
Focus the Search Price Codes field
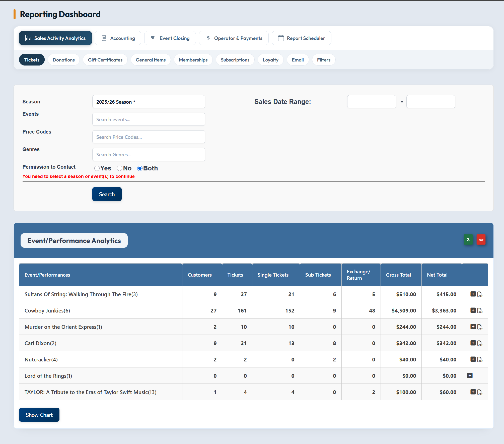149,137
